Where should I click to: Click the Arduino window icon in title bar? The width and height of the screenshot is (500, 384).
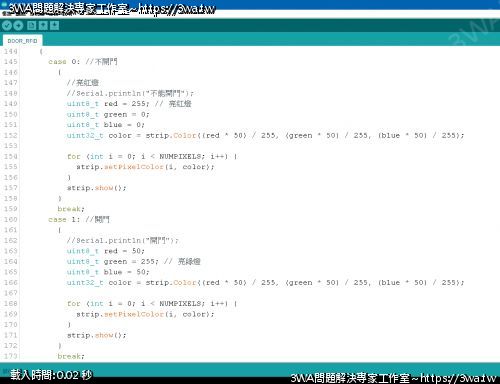point(4,5)
